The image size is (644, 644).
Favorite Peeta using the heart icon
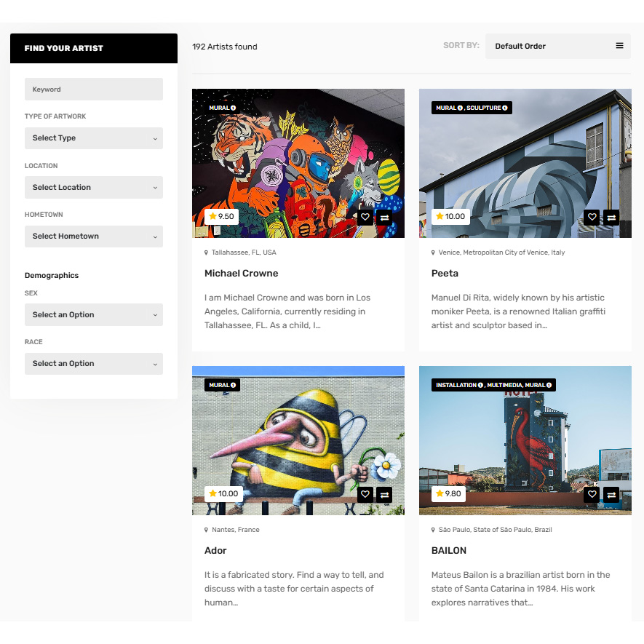(x=592, y=217)
